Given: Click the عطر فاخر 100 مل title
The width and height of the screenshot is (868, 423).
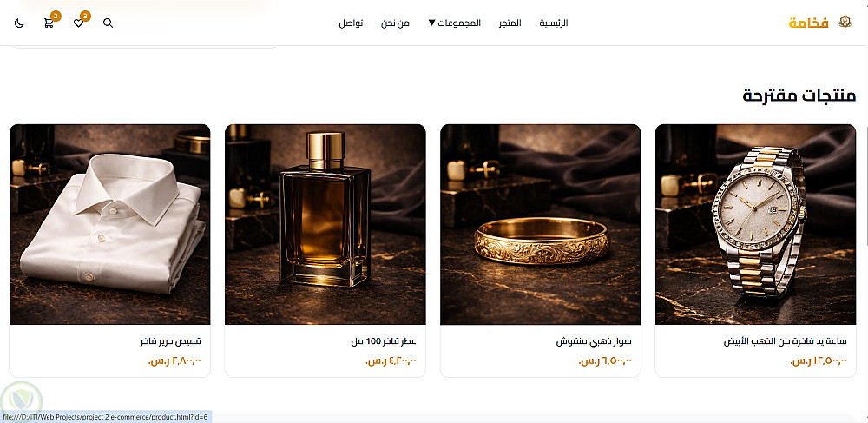Looking at the screenshot, I should (384, 341).
